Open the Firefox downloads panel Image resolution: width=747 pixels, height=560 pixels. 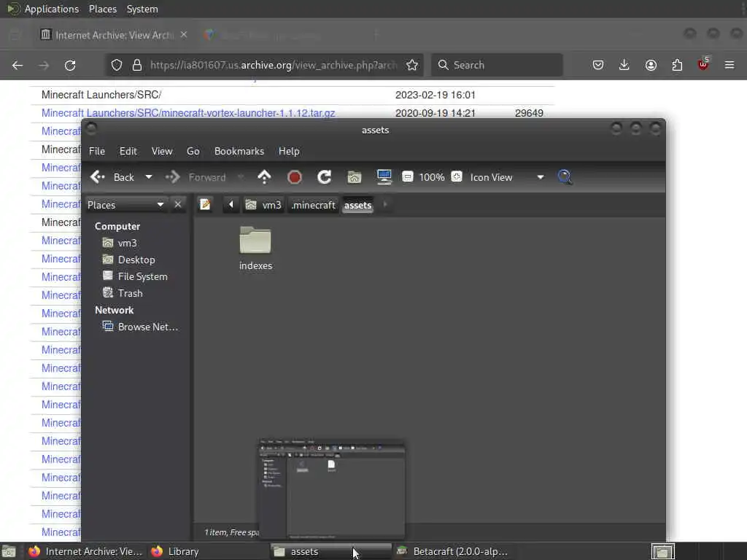(624, 65)
